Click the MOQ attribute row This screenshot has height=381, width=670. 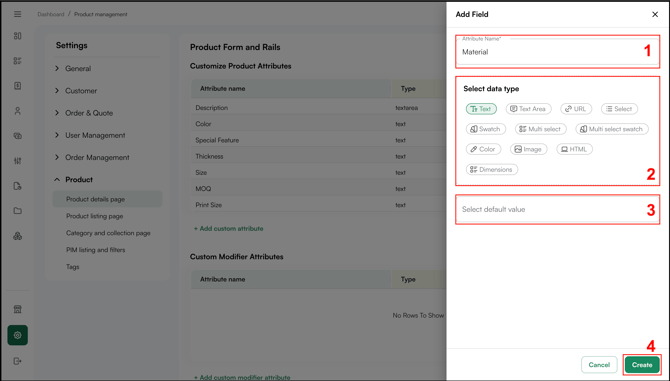click(x=318, y=189)
